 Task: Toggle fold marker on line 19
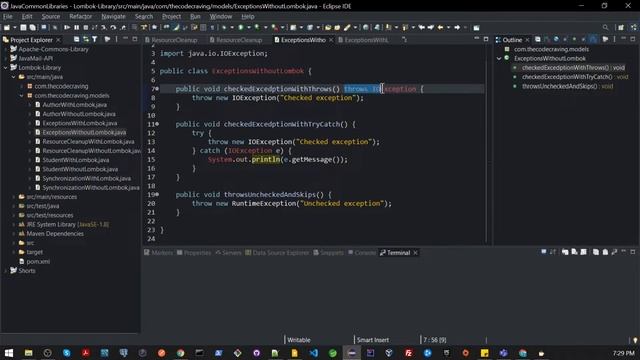click(x=157, y=195)
